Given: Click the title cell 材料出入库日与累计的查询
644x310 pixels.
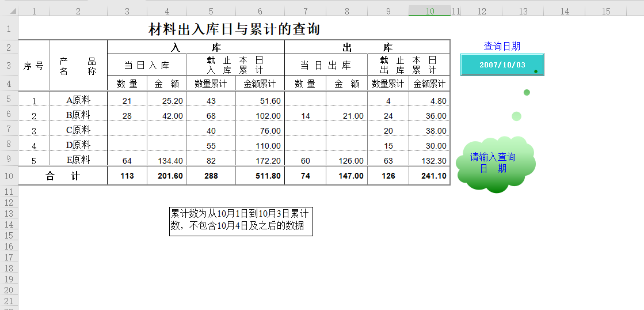Looking at the screenshot, I should (234, 29).
